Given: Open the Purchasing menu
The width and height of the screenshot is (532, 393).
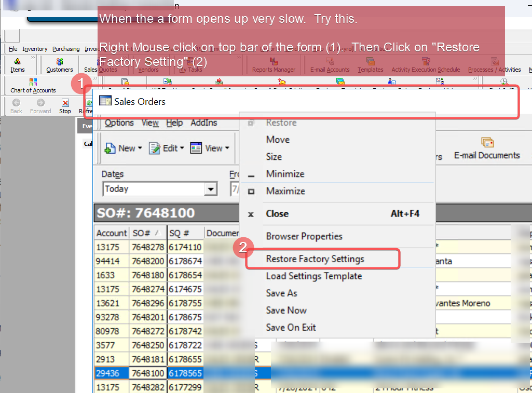Looking at the screenshot, I should [x=66, y=49].
